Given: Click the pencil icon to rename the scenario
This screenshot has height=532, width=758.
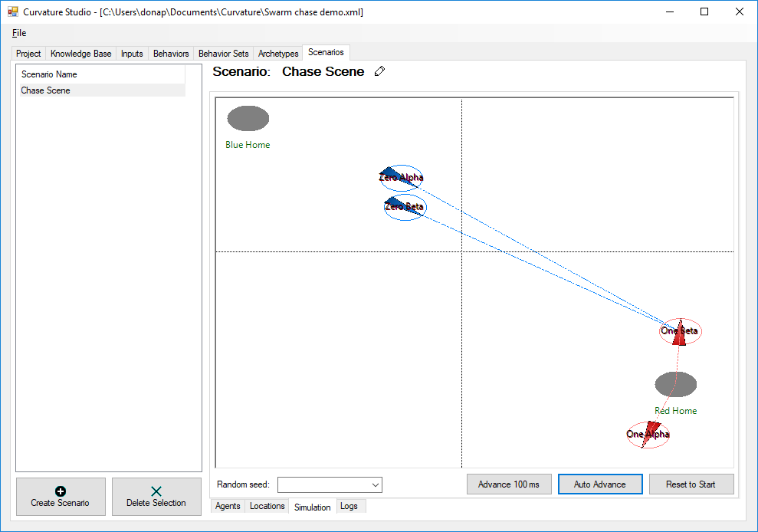Looking at the screenshot, I should point(379,71).
